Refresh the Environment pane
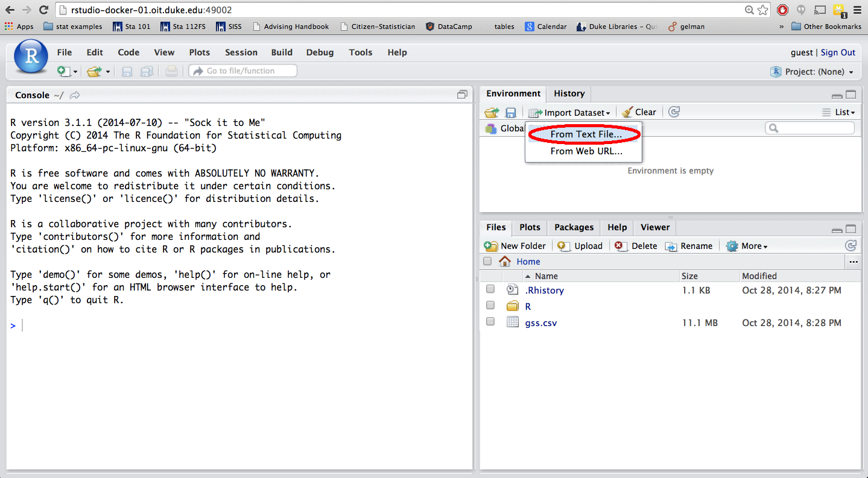The height and width of the screenshot is (478, 868). coord(674,112)
